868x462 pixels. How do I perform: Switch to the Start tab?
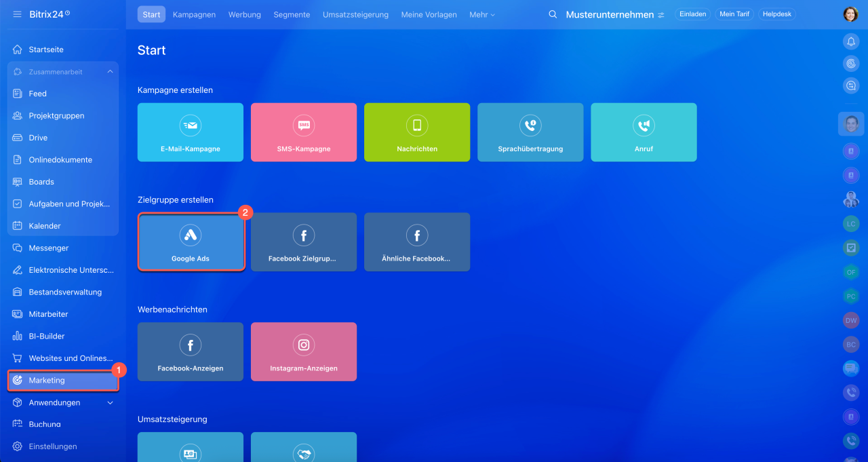(151, 14)
